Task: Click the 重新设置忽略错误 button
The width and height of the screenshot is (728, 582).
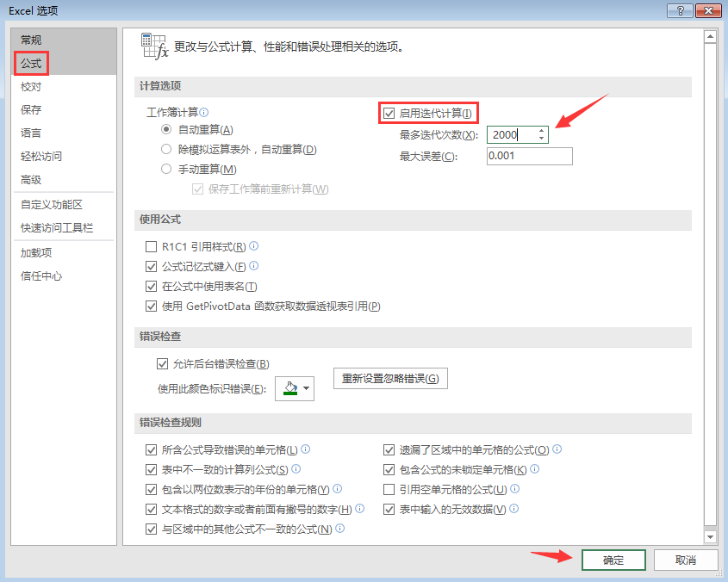Action: [x=390, y=378]
